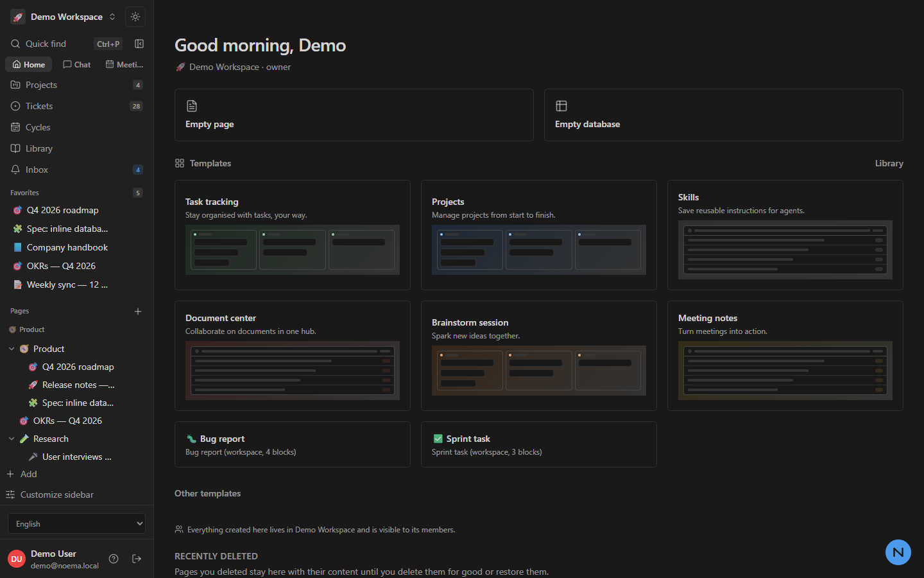Click the DU user avatar
The height and width of the screenshot is (578, 924).
[x=17, y=559]
